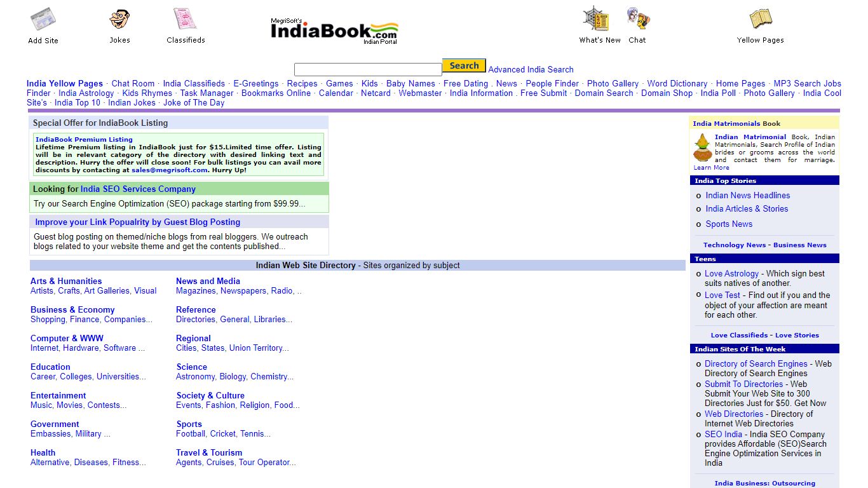Click inside the search text box

368,69
